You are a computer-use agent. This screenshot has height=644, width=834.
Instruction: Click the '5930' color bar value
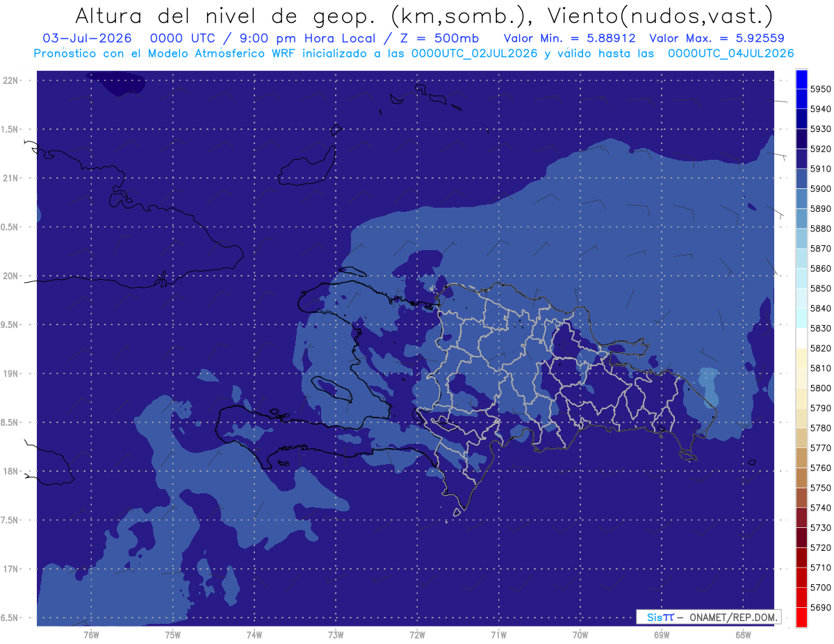pos(820,129)
